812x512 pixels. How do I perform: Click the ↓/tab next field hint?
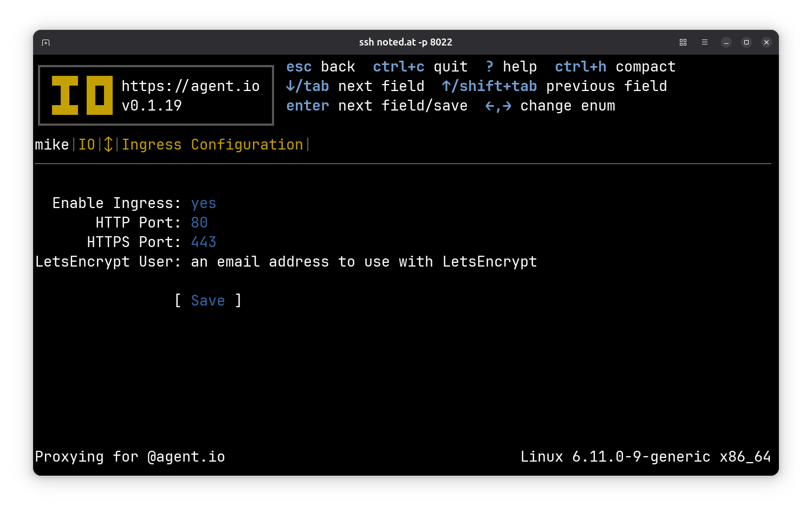[355, 86]
